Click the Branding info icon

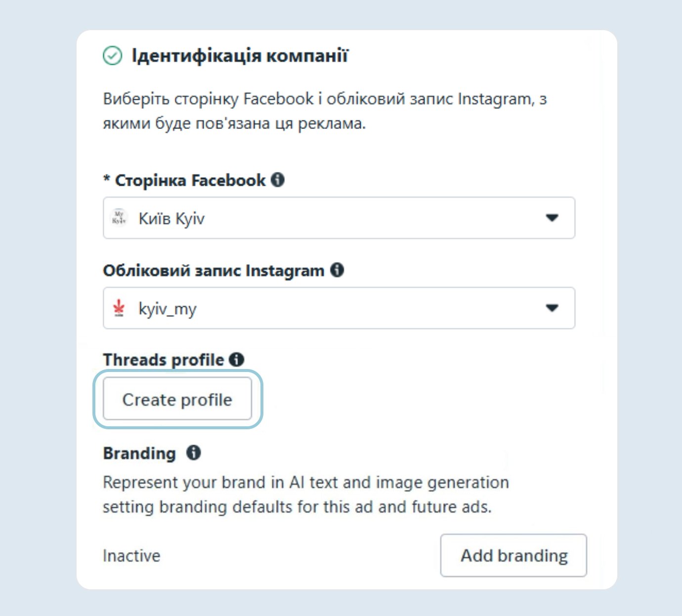click(193, 452)
